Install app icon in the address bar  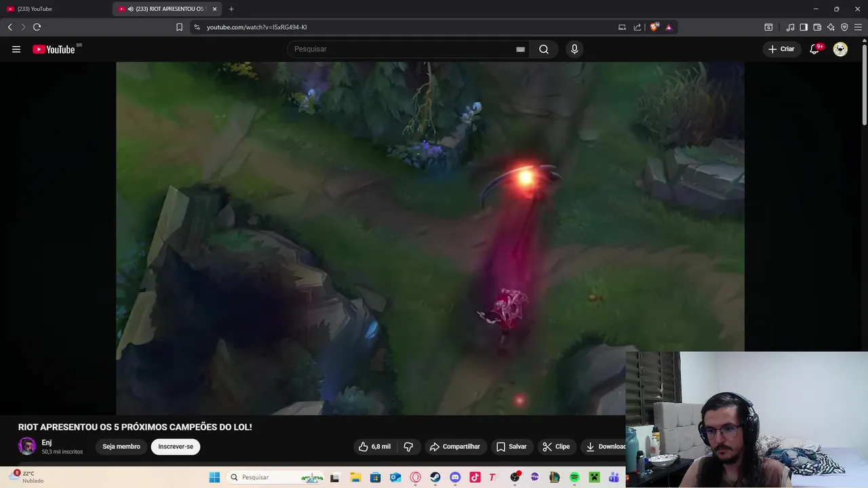622,27
